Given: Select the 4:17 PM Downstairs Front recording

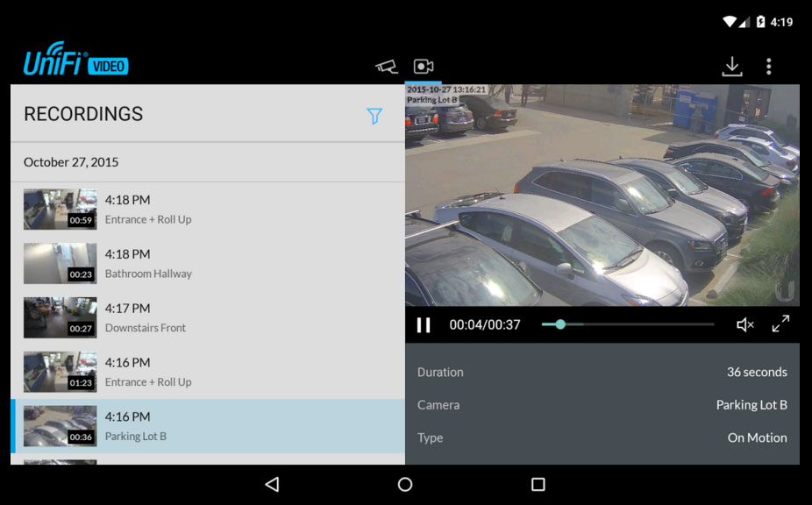Looking at the screenshot, I should coord(208,317).
